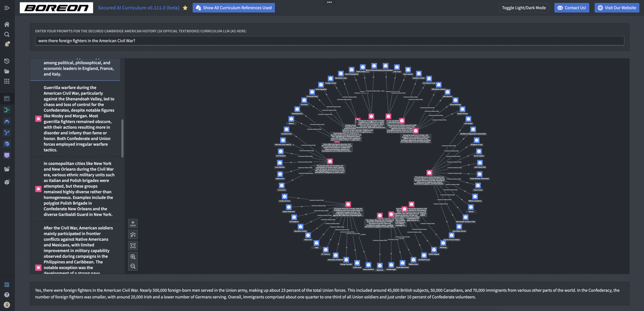The image size is (644, 311).
Task: Zoom in on the graph
Action: 133,256
